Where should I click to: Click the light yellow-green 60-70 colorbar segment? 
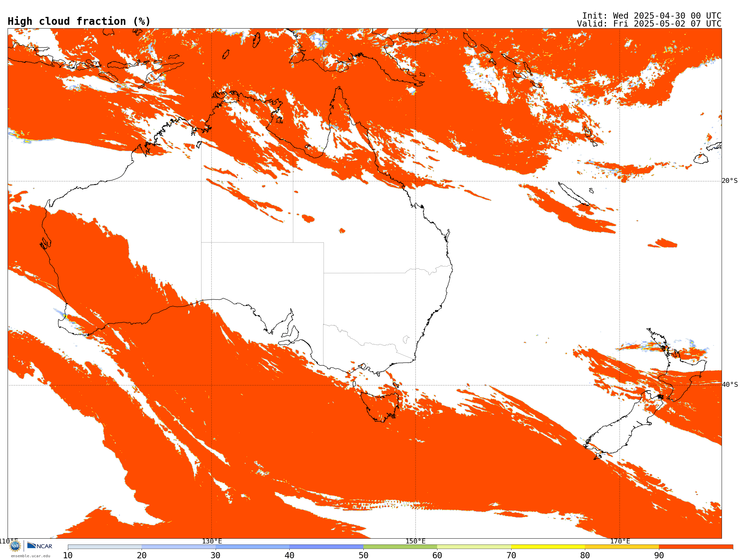click(474, 547)
